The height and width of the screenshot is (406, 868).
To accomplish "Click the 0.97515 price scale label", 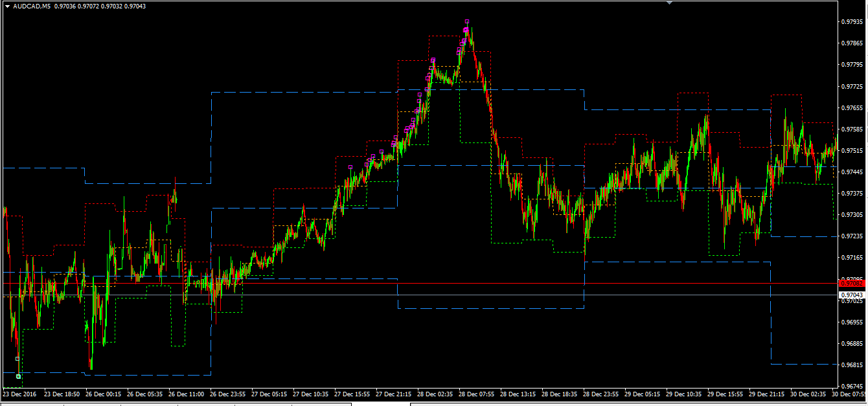I will [851, 150].
